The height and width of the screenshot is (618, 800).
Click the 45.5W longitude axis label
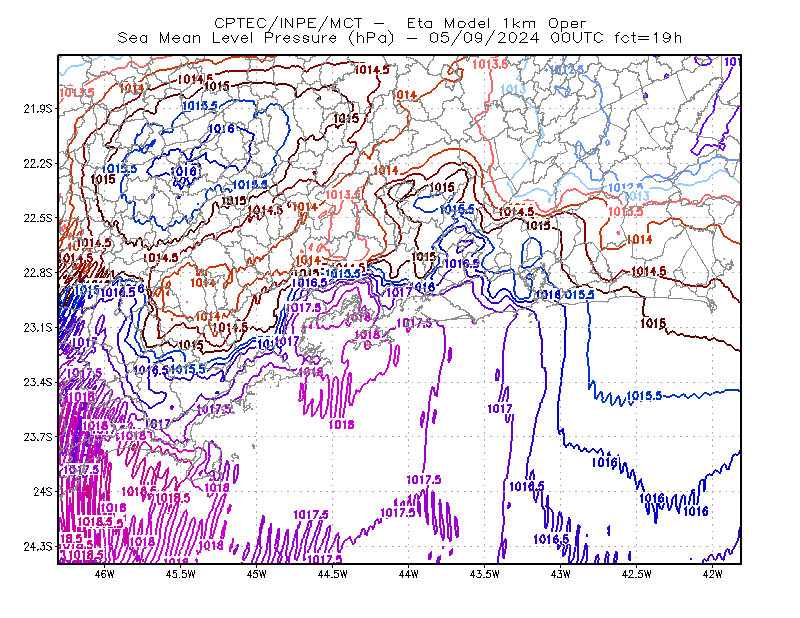point(181,574)
